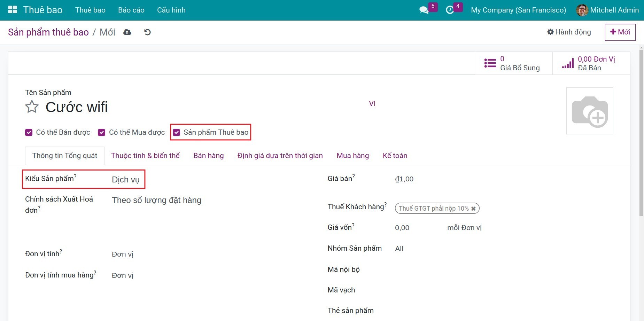The height and width of the screenshot is (321, 644).
Task: Disable the Sản phẩm Thuê bao checkbox
Action: (x=177, y=133)
